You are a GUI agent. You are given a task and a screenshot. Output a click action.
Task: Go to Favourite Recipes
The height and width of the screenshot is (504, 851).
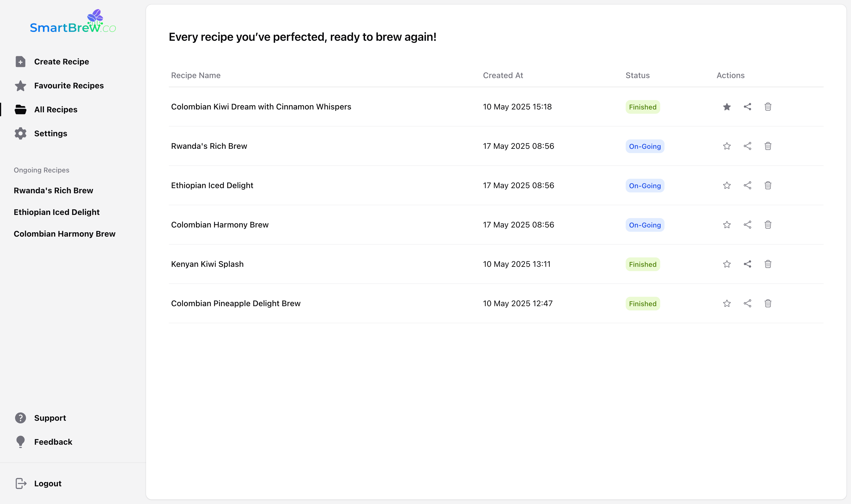pos(69,86)
